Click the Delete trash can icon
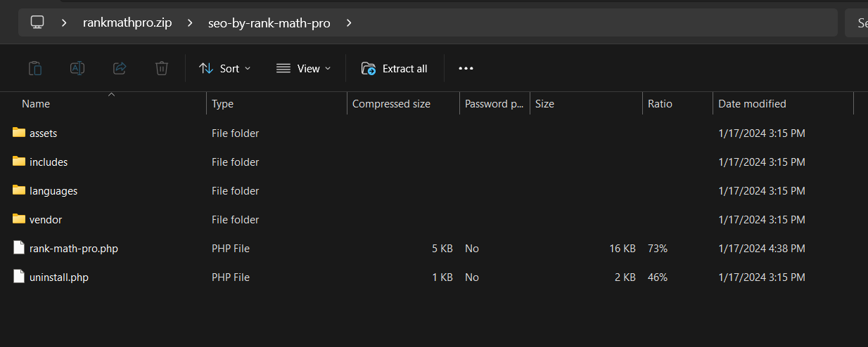The width and height of the screenshot is (868, 347). click(162, 68)
